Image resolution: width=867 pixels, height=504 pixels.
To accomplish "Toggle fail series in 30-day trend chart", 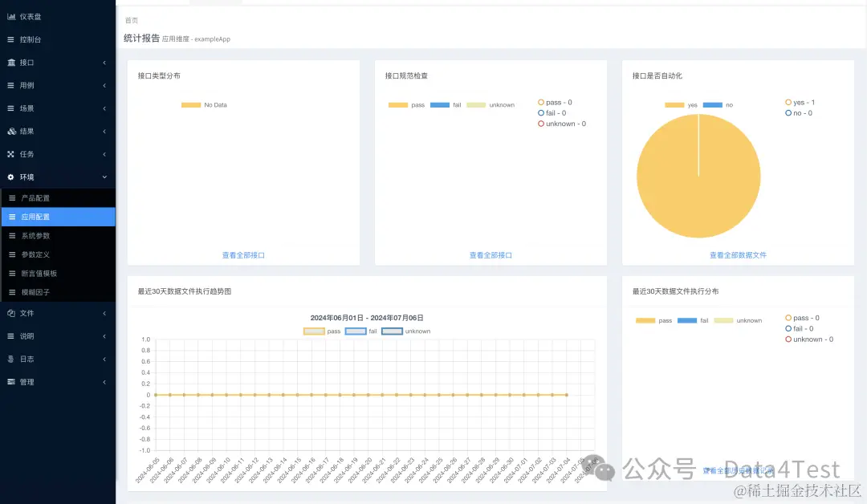I will point(361,331).
